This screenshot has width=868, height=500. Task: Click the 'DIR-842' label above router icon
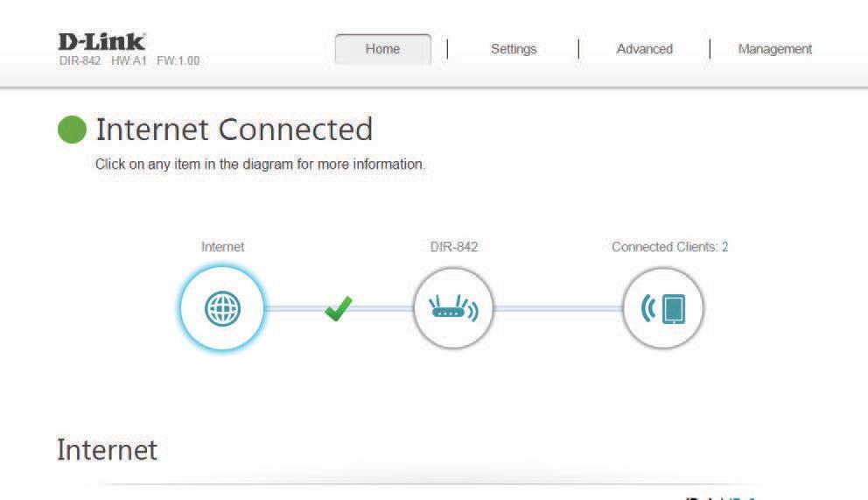[453, 247]
